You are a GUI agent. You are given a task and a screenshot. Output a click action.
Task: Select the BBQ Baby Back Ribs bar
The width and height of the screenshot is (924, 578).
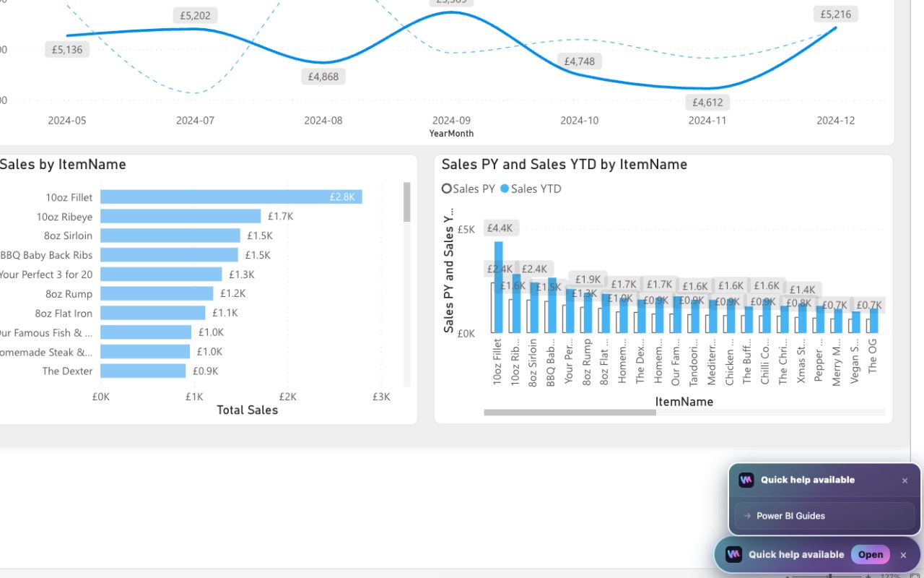169,255
